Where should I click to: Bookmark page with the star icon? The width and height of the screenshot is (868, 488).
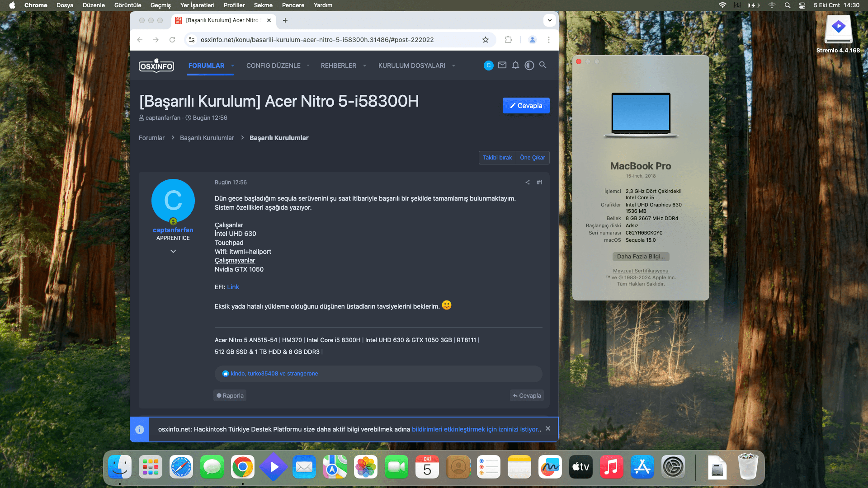click(x=486, y=40)
